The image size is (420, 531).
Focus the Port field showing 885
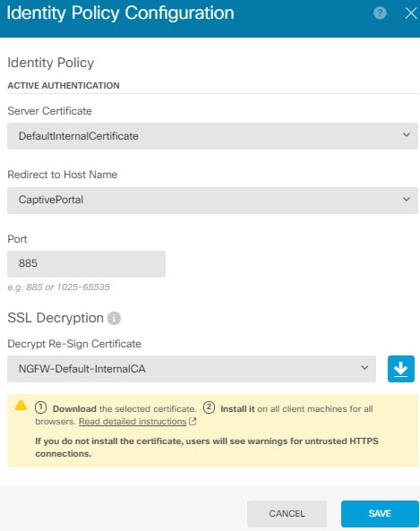[x=86, y=264]
